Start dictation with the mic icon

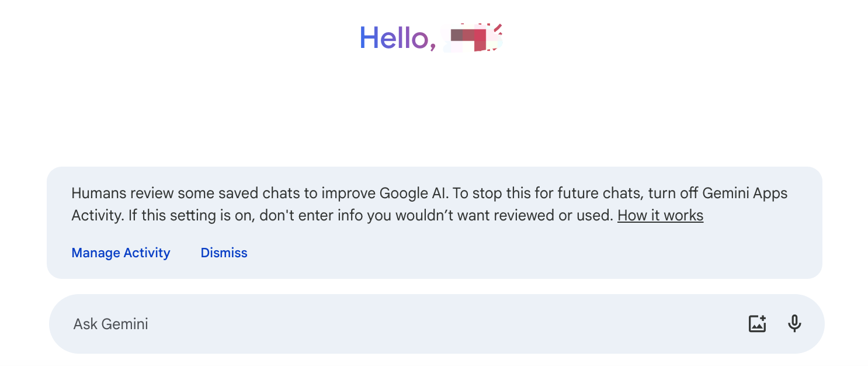click(794, 323)
